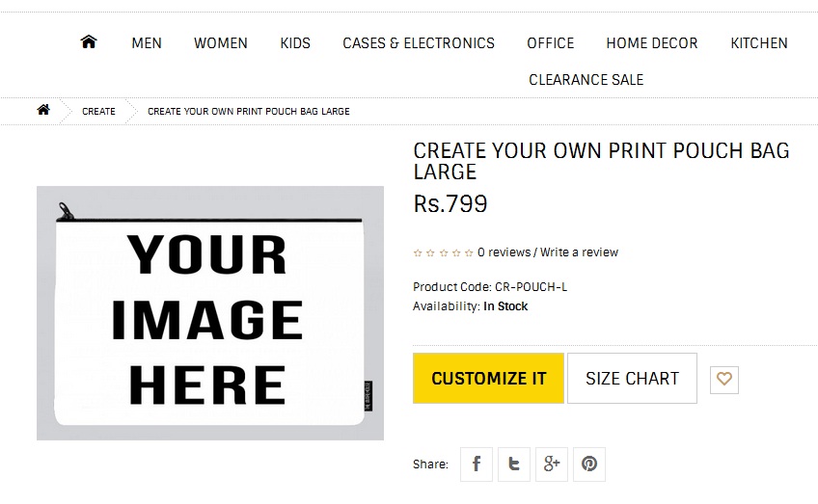Image resolution: width=818 pixels, height=504 pixels.
Task: Open the Men menu
Action: [147, 43]
